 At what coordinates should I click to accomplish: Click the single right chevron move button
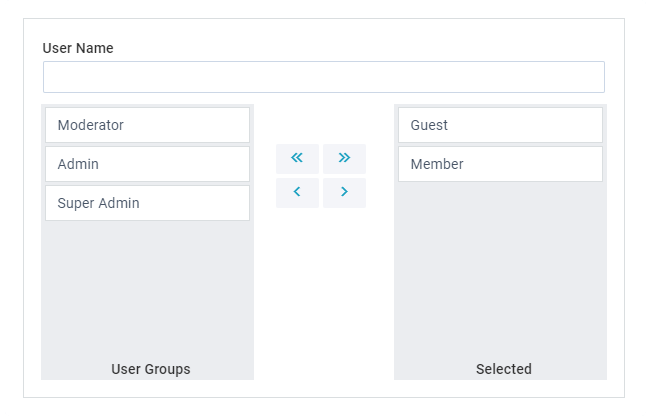coord(344,193)
